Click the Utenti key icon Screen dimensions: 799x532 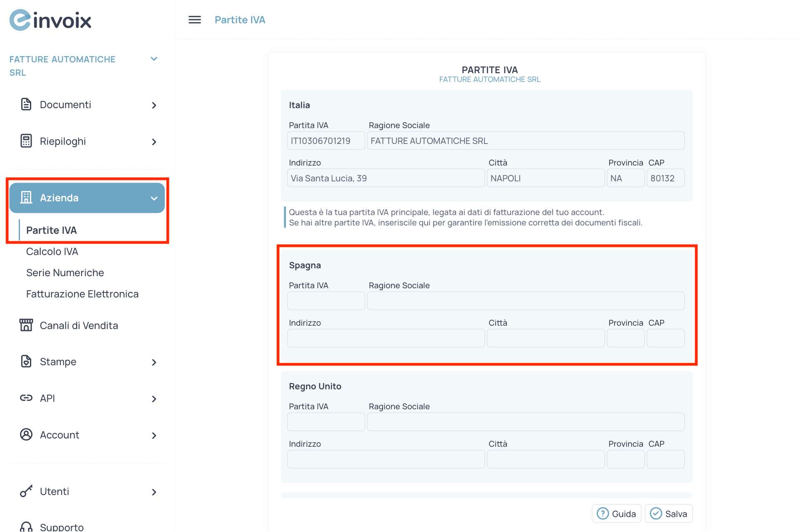26,491
